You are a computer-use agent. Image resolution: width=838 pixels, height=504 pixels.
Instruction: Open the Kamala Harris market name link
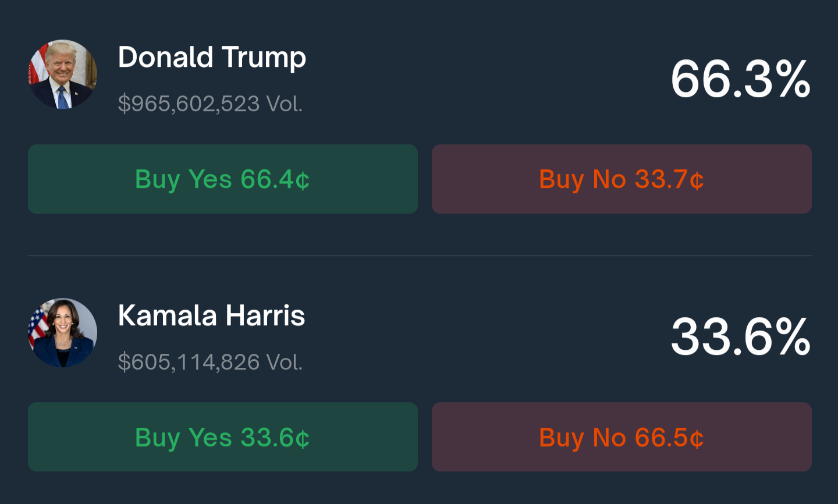coord(211,315)
